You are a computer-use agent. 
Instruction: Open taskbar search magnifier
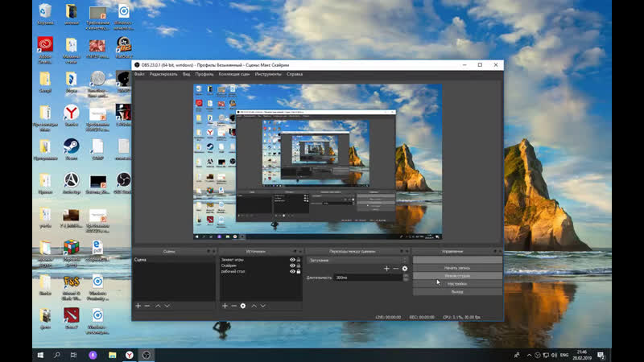point(57,355)
